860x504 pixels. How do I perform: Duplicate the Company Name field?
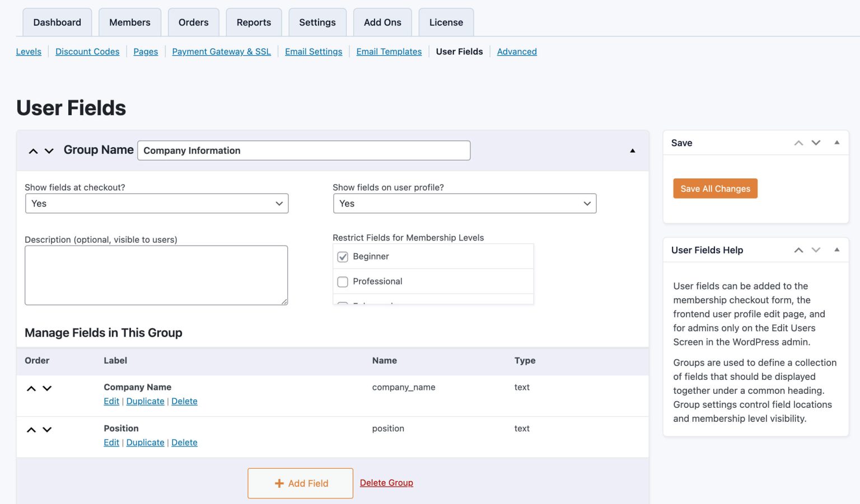coord(145,401)
